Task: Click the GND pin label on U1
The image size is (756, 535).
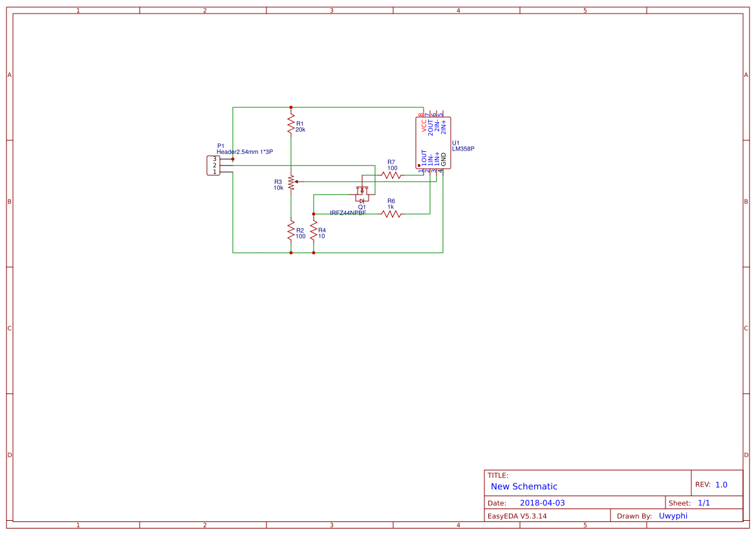Action: 444,160
